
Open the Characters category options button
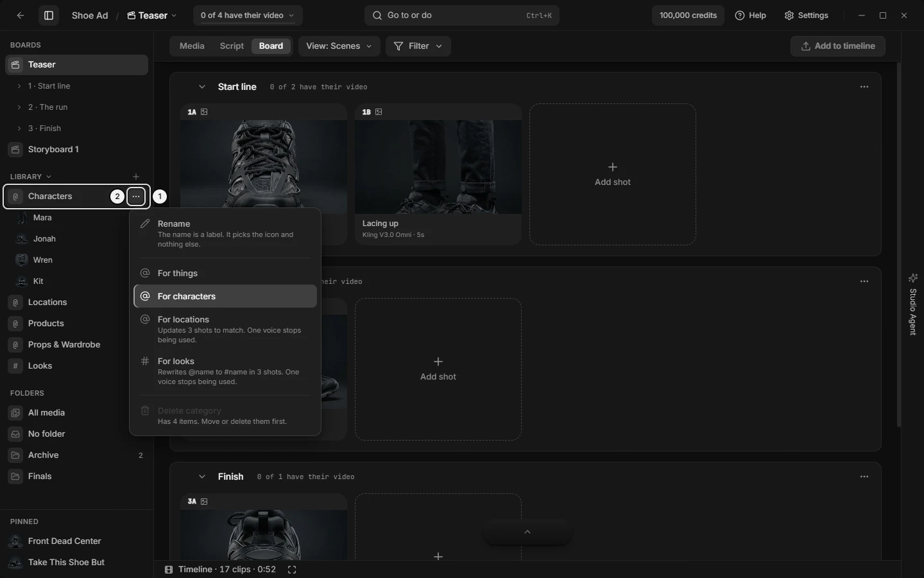(x=136, y=197)
